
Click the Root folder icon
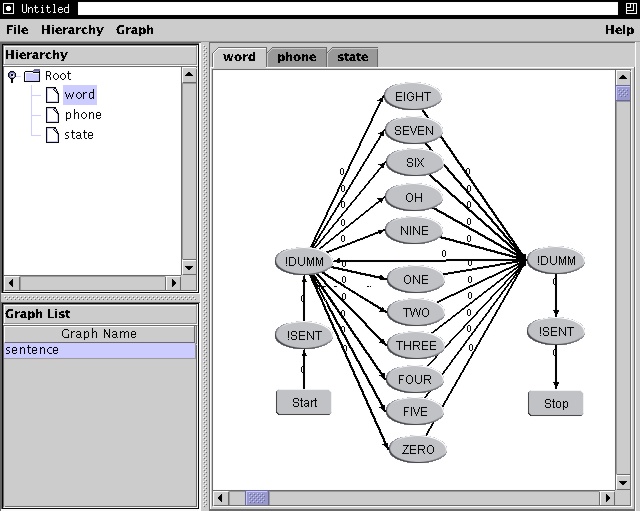click(32, 76)
